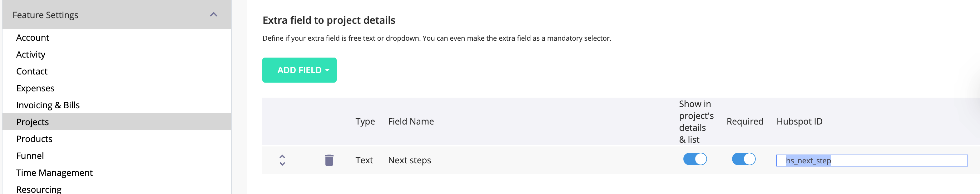Image resolution: width=980 pixels, height=194 pixels.
Task: Go to Contact settings
Action: click(x=32, y=71)
